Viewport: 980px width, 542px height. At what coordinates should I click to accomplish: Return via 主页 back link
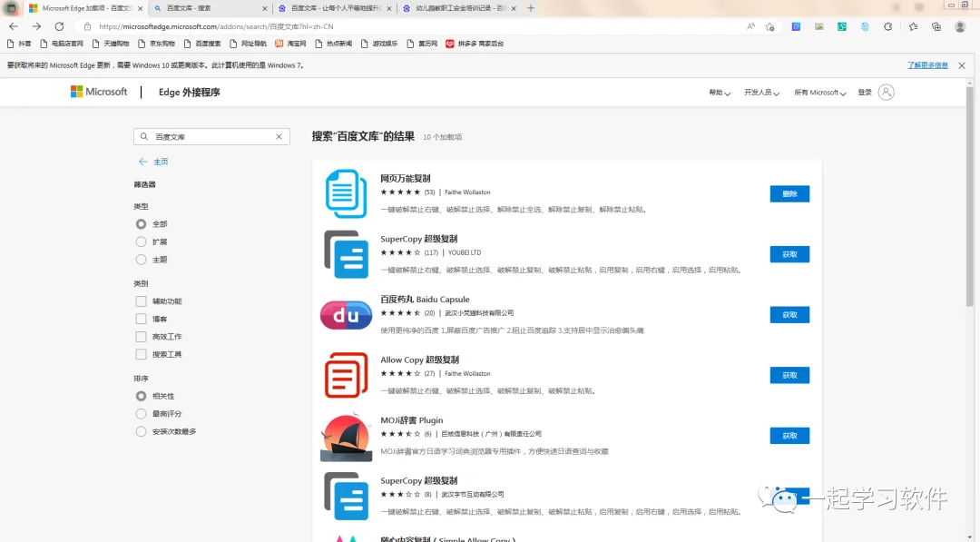tap(153, 162)
